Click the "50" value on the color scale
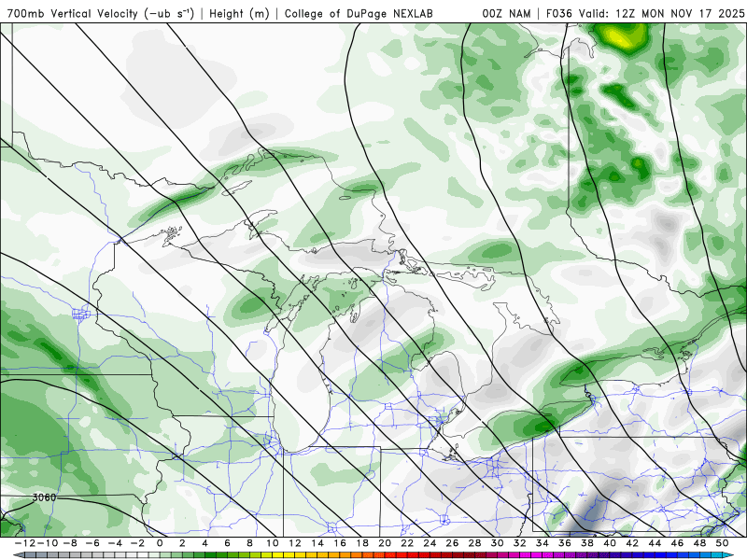747x560 pixels. coord(722,543)
